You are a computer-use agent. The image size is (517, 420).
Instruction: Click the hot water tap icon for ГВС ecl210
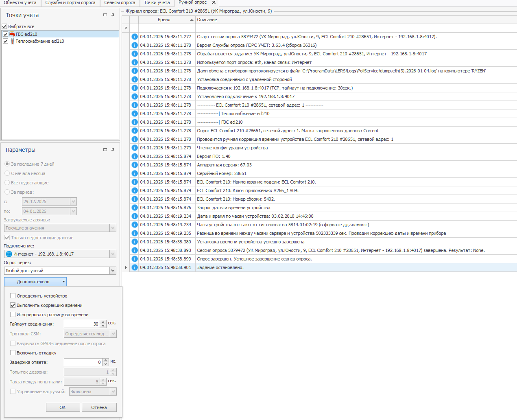pyautogui.click(x=12, y=34)
